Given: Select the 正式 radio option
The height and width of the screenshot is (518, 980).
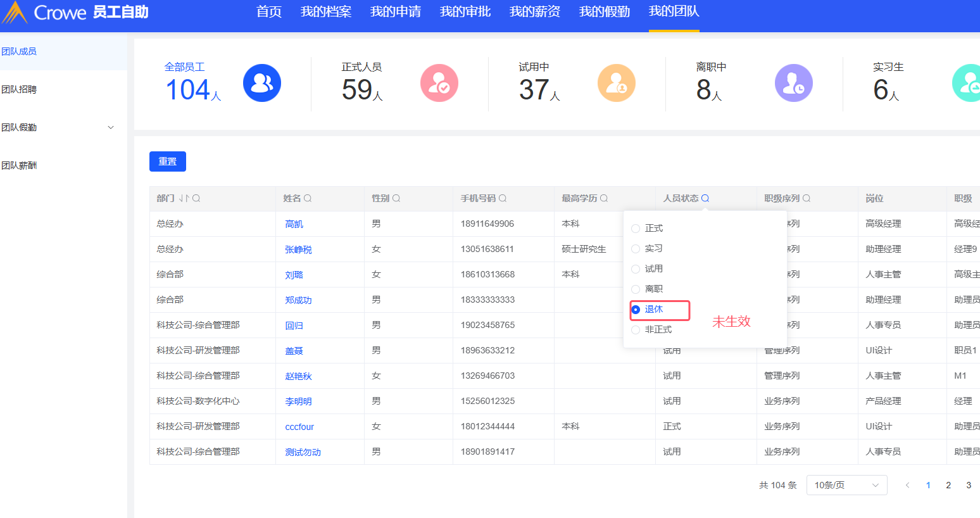Looking at the screenshot, I should tap(636, 229).
